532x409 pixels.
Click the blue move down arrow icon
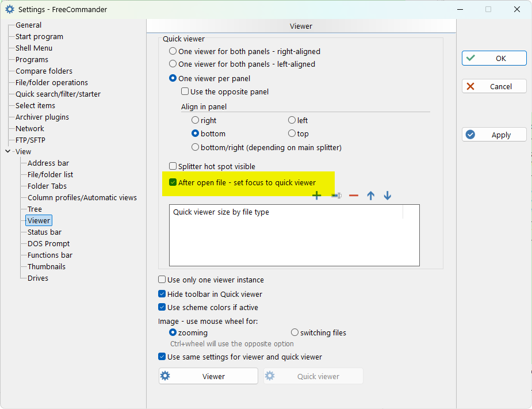coord(388,196)
